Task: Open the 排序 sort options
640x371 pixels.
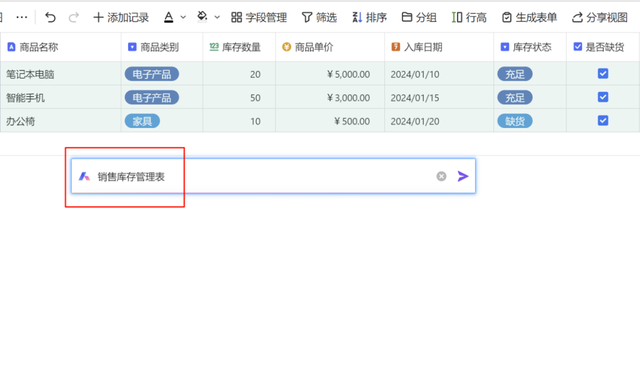Action: click(369, 18)
